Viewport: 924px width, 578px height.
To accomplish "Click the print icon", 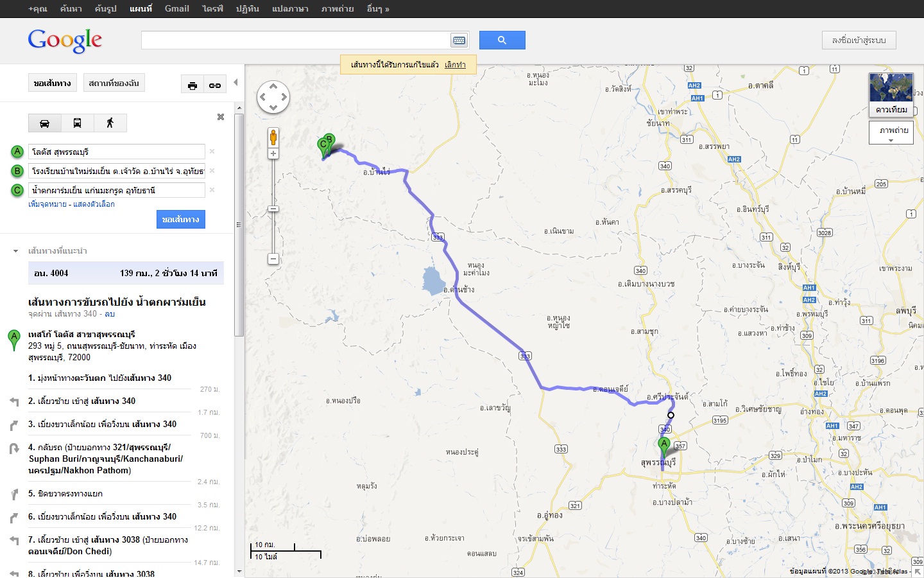I will 193,85.
